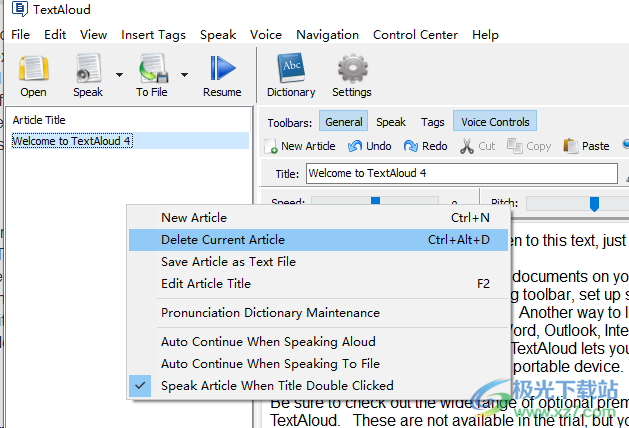Open the View menu
The height and width of the screenshot is (428, 629).
93,35
